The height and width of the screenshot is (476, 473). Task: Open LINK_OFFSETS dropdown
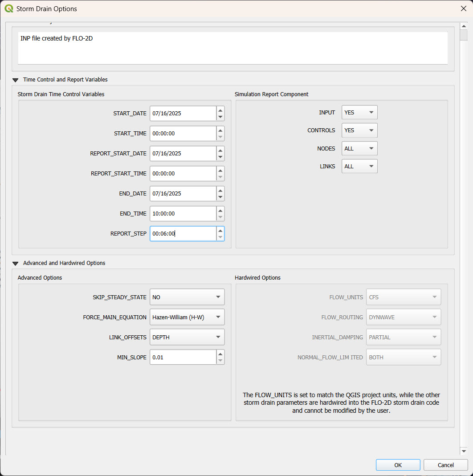[187, 337]
